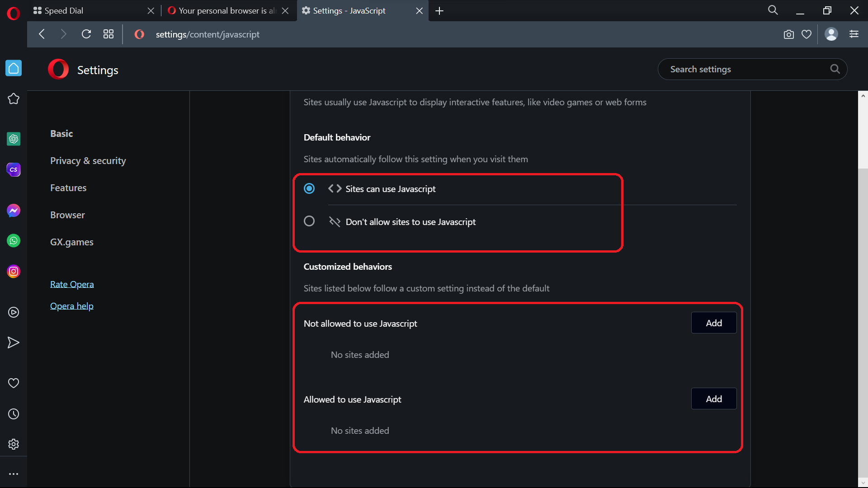This screenshot has height=488, width=868.
Task: Click No sites added under Allowed
Action: pos(360,431)
